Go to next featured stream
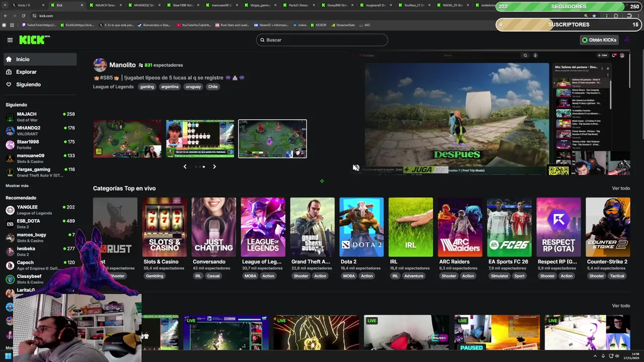Screen dimensions: 644x362 pyautogui.click(x=214, y=166)
